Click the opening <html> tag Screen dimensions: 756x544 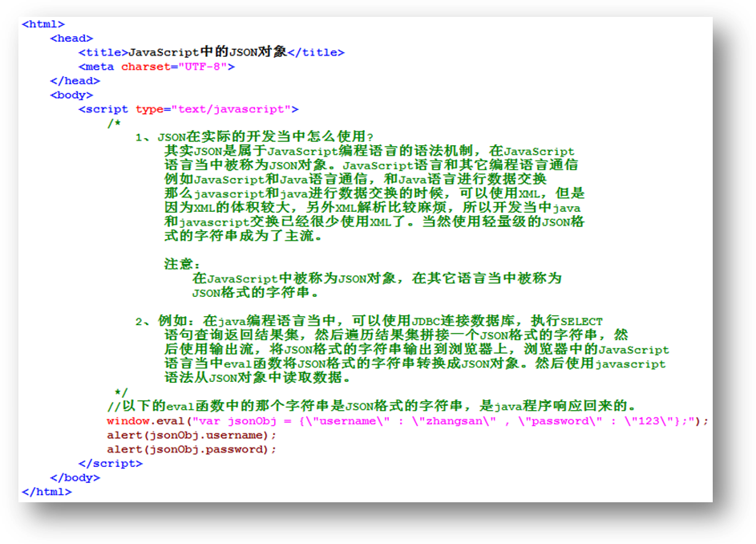pyautogui.click(x=43, y=24)
